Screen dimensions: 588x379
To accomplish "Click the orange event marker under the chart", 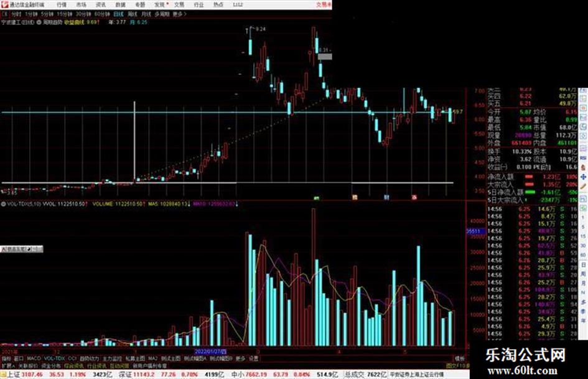I will 355,197.
